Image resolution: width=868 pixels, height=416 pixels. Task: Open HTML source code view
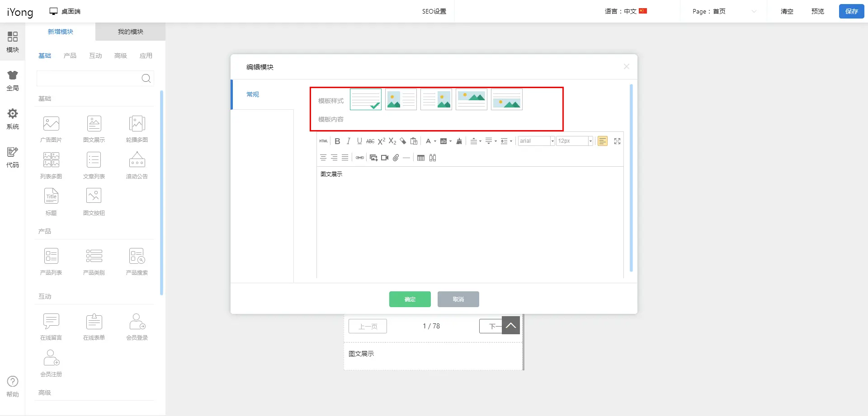click(324, 141)
